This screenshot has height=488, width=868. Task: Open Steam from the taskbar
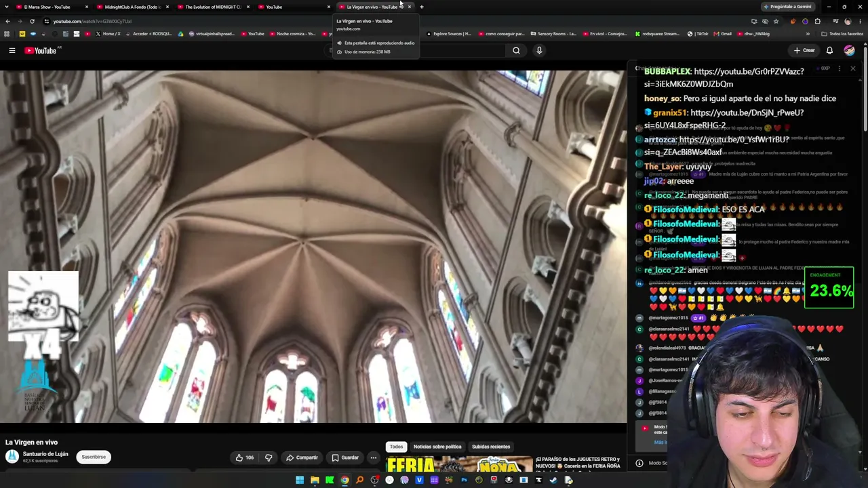point(553,481)
